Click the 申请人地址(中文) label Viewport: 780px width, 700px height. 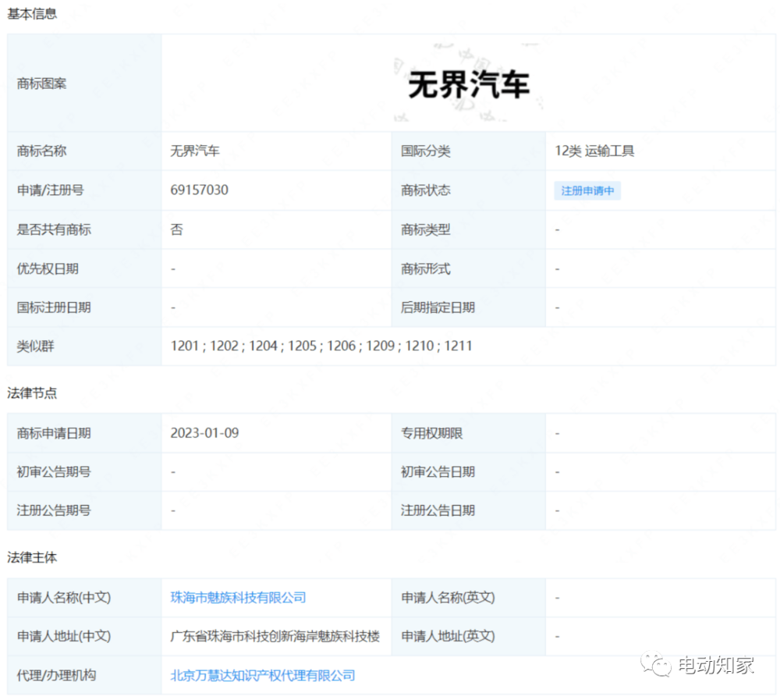[64, 636]
